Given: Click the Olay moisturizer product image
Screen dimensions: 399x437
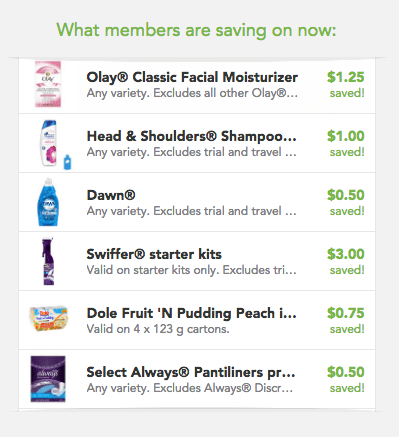Looking at the screenshot, I should pyautogui.click(x=48, y=84).
